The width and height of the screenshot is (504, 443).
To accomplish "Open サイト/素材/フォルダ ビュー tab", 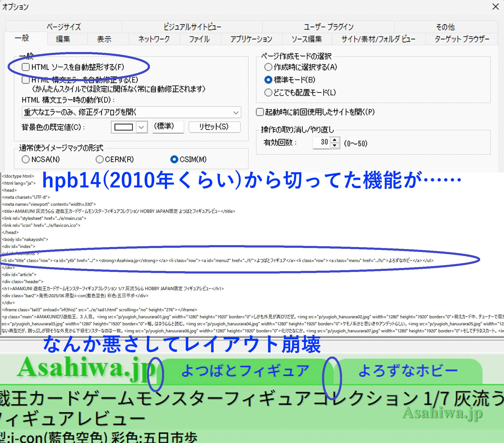I will (378, 39).
